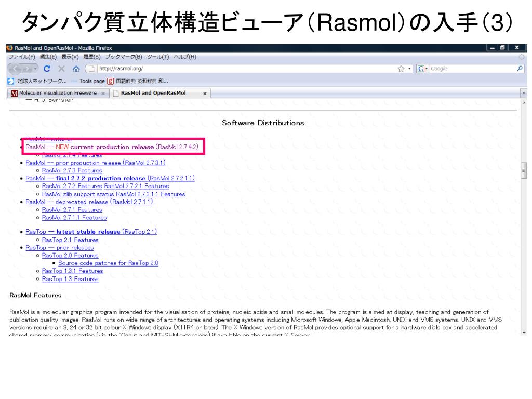
Task: Close the RasMol and OpenRasMol tab
Action: click(x=205, y=94)
